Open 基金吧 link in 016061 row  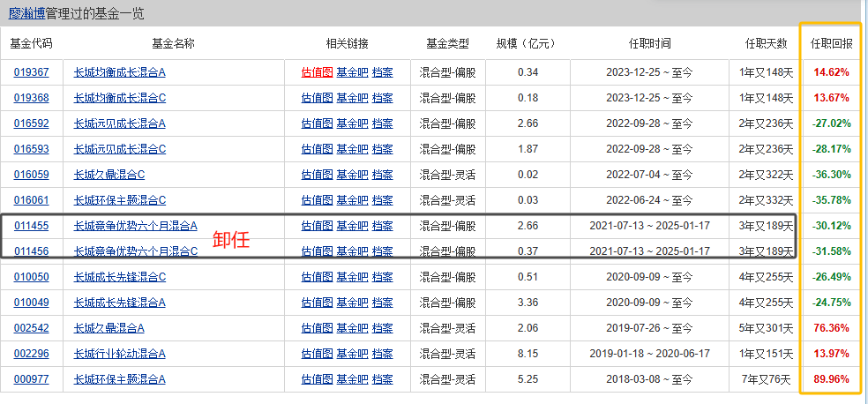tap(352, 199)
